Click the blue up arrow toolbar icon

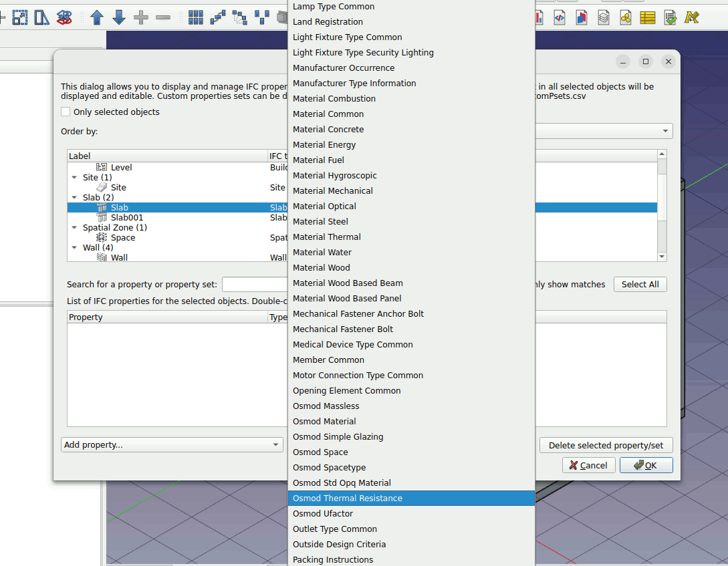click(97, 17)
